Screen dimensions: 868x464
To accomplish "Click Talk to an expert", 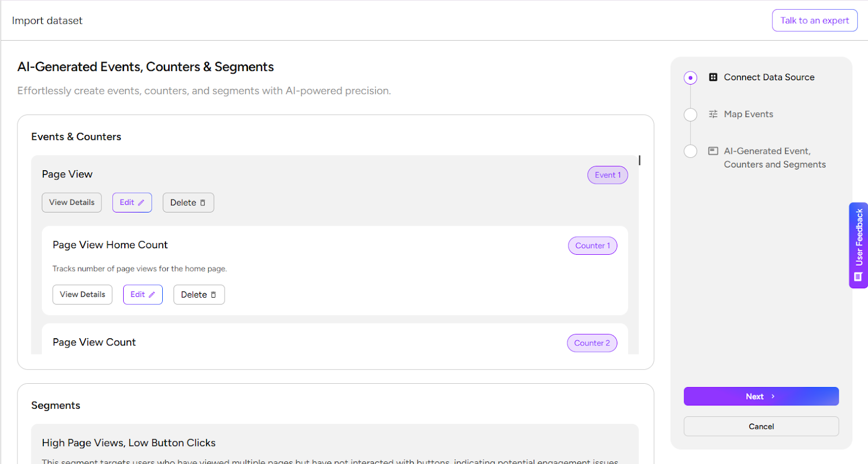I will pyautogui.click(x=814, y=21).
